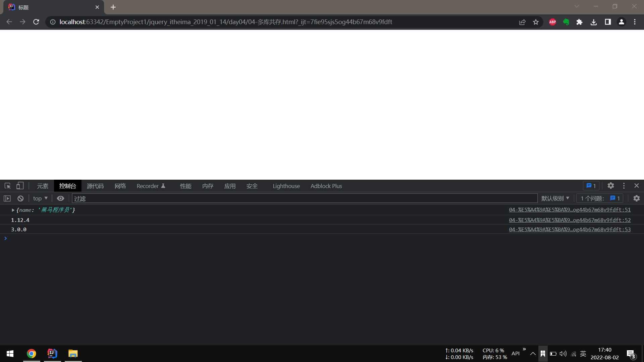This screenshot has width=644, height=362.
Task: Click the localhost URL in the address bar
Action: pyautogui.click(x=226, y=22)
